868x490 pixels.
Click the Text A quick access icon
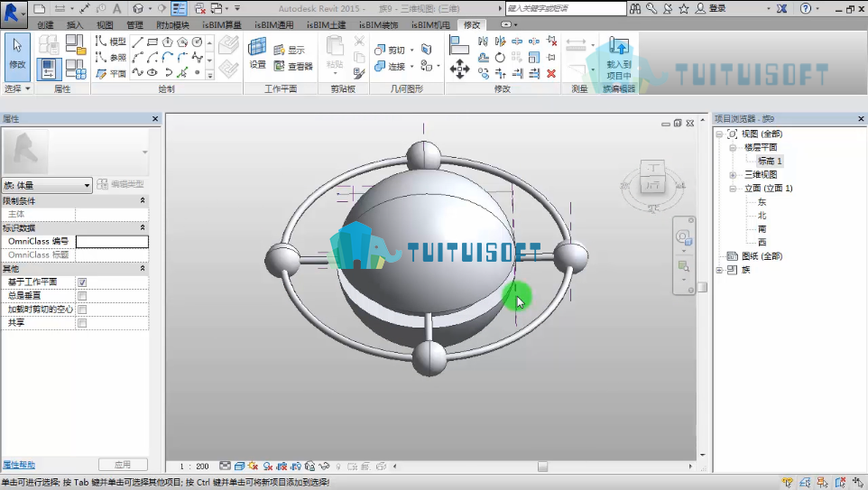coord(116,8)
